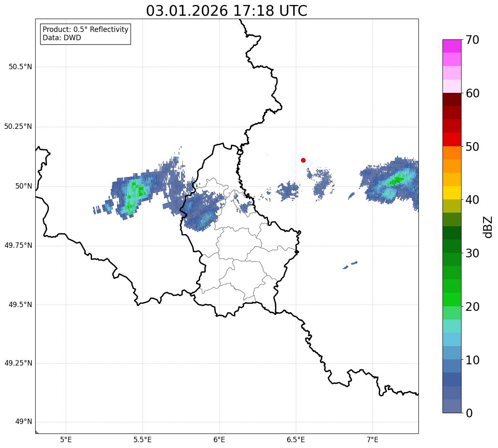Click the bright green colorbar segment above 20

click(x=452, y=300)
